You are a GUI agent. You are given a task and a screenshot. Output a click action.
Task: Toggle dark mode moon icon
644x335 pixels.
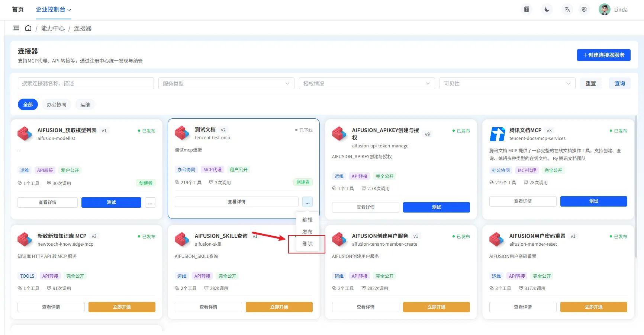[547, 9]
